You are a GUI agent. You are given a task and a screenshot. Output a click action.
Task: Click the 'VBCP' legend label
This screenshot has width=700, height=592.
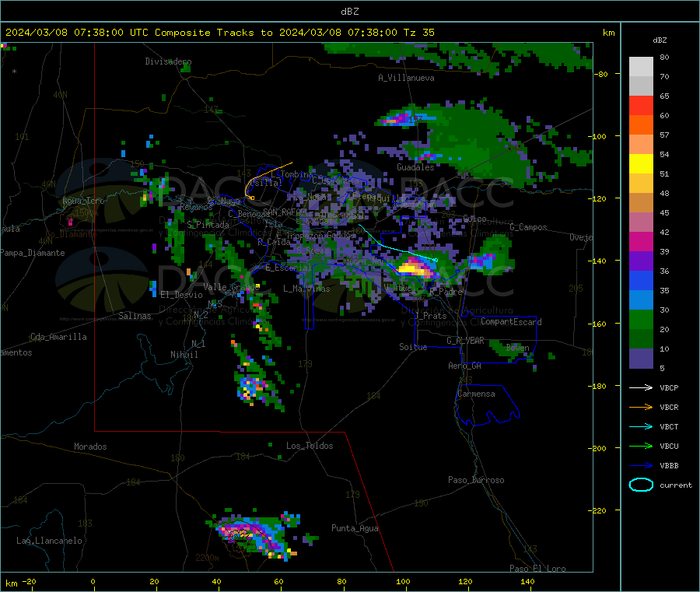click(x=669, y=387)
